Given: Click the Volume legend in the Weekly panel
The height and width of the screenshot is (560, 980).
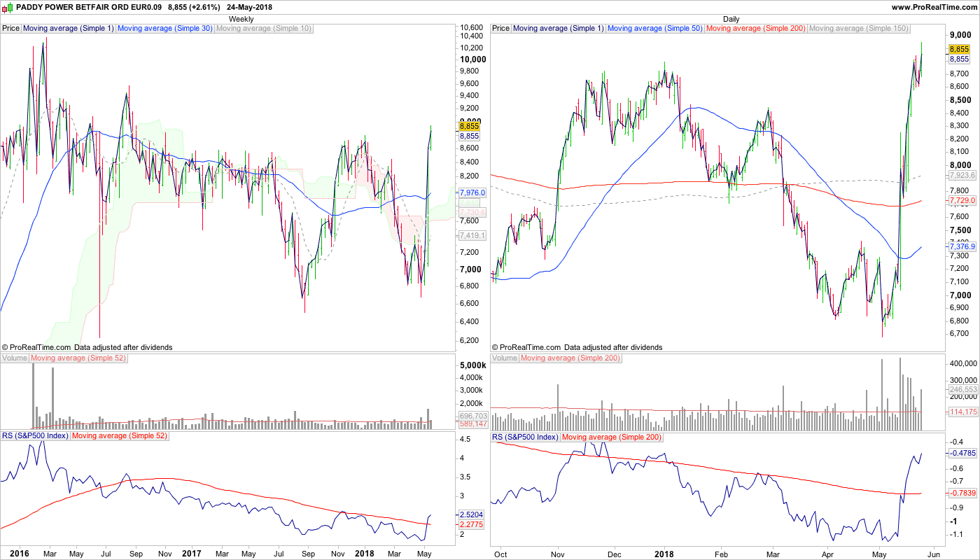Looking at the screenshot, I should point(15,358).
